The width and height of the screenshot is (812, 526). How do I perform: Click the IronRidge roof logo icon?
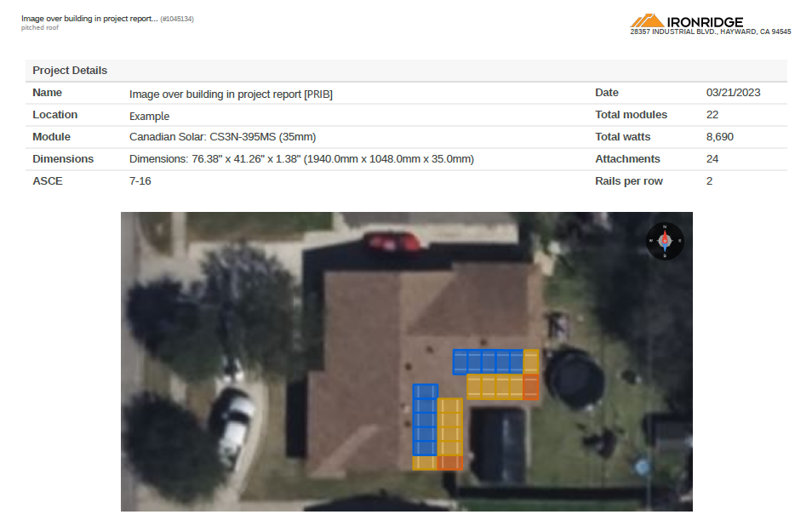pos(647,21)
